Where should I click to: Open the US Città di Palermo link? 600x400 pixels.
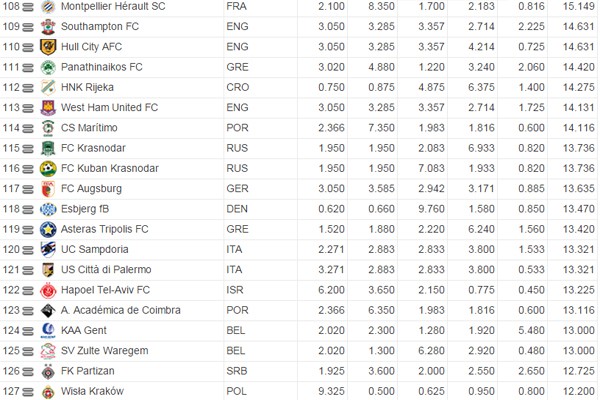106,269
